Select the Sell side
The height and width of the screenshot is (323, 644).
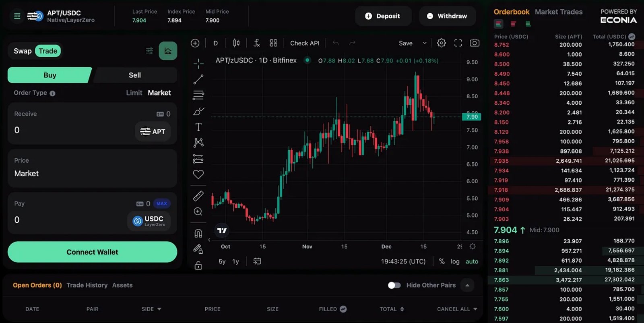tap(135, 75)
